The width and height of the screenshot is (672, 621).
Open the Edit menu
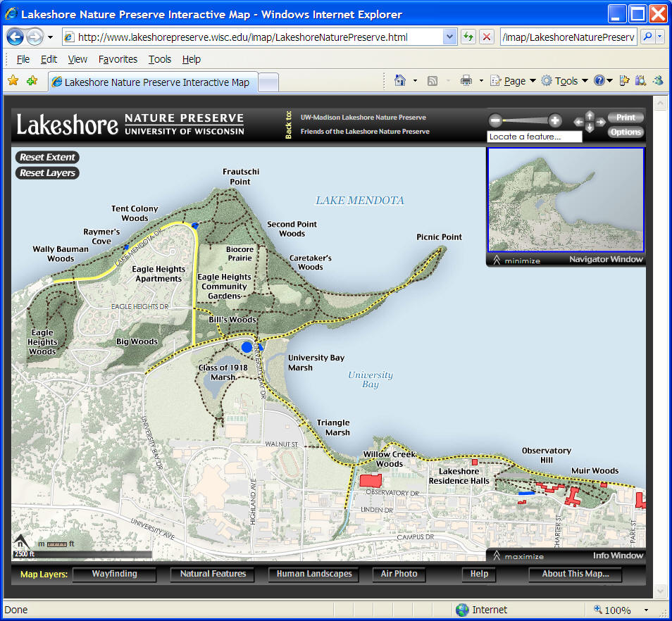tap(49, 59)
